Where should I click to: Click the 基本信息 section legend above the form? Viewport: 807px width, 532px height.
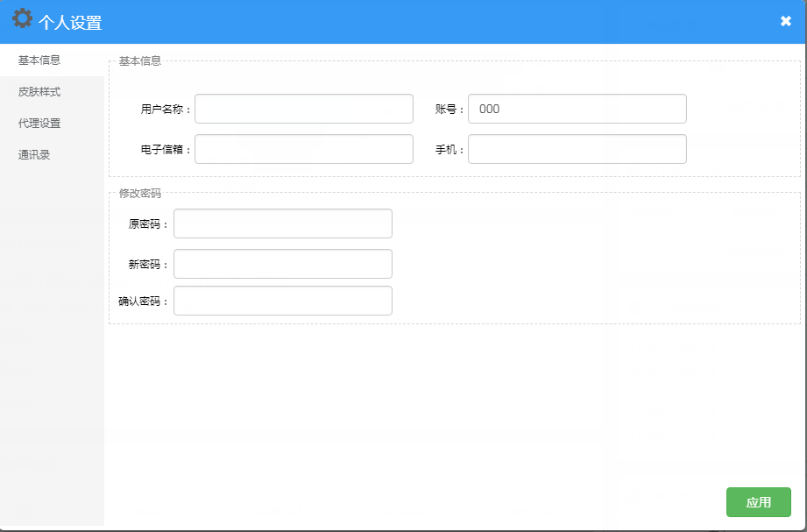point(139,61)
